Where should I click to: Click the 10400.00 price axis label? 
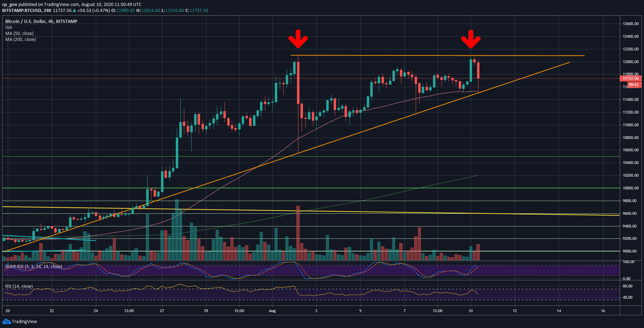(x=631, y=163)
